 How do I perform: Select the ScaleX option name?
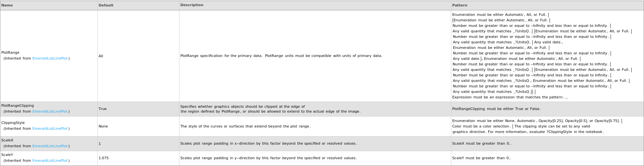pyautogui.click(x=7, y=140)
